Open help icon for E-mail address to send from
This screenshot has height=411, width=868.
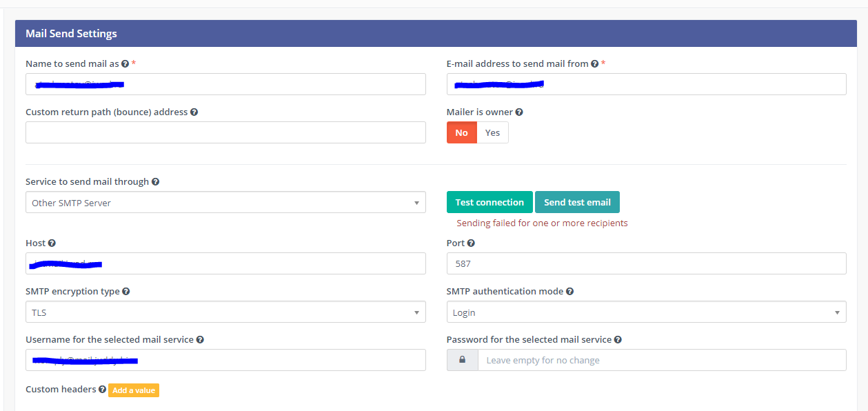(594, 63)
